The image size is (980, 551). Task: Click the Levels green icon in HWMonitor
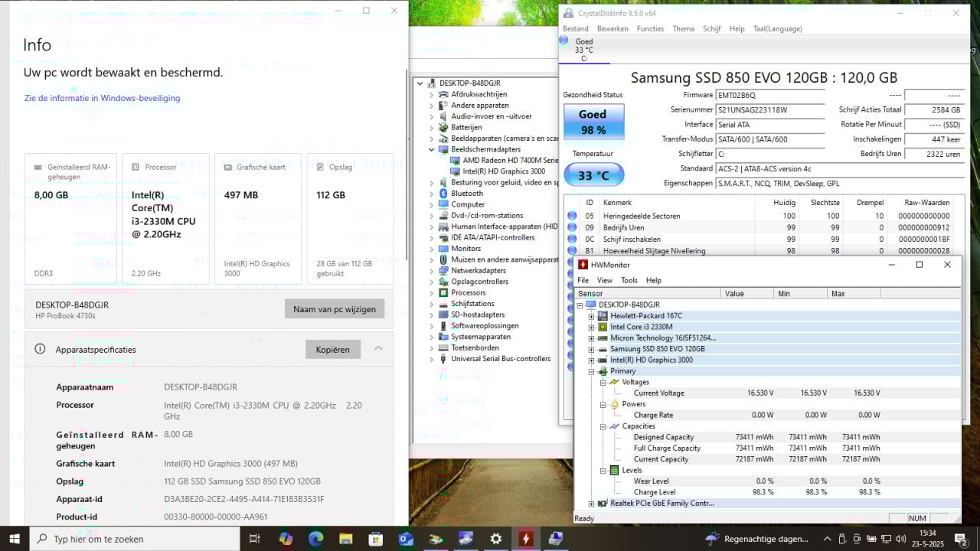(x=614, y=470)
